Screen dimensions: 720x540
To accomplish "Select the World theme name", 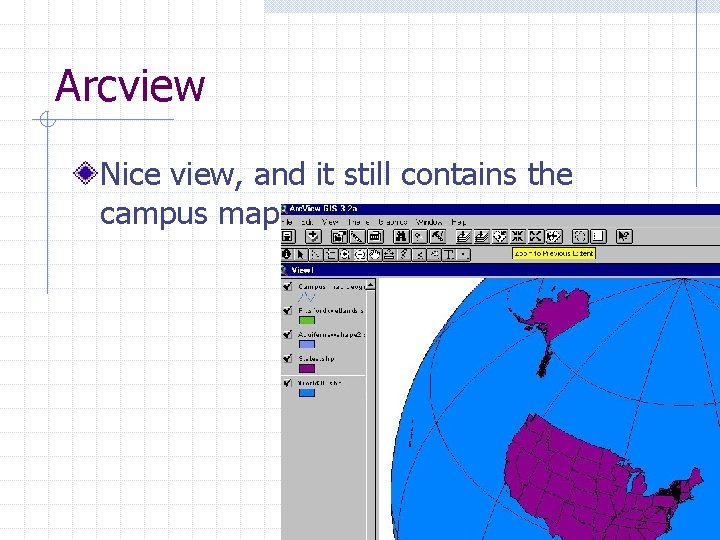I will click(320, 382).
